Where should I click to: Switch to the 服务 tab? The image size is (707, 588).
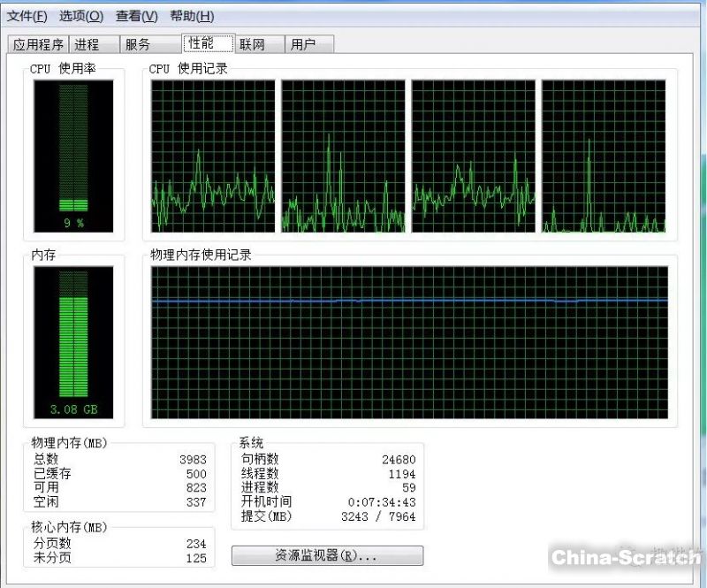138,44
